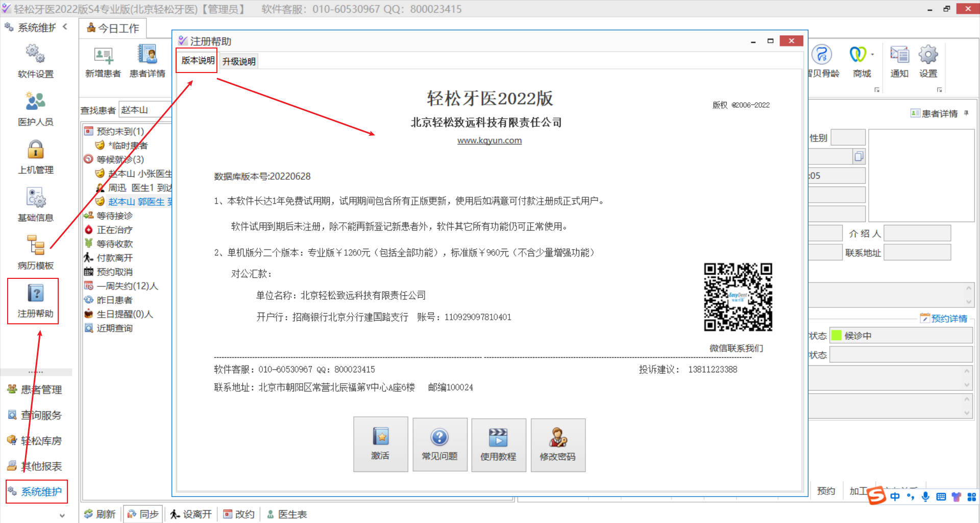Viewport: 980px width, 523px height.
Task: Expand ribbon group launcher under 设置
Action: (939, 90)
